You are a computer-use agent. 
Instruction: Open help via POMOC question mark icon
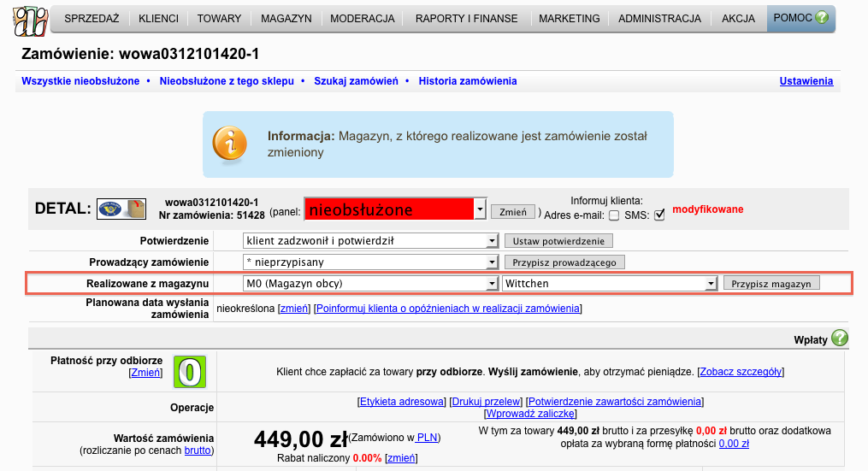[x=822, y=18]
